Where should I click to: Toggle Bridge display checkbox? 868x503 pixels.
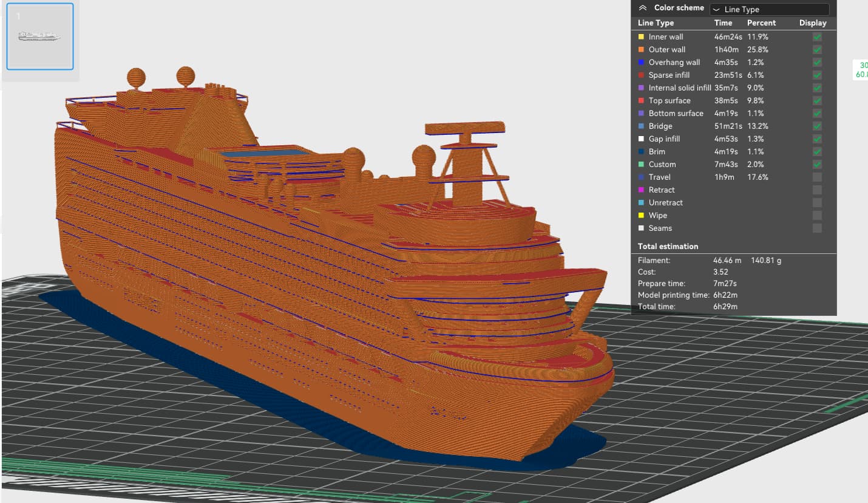(x=817, y=126)
